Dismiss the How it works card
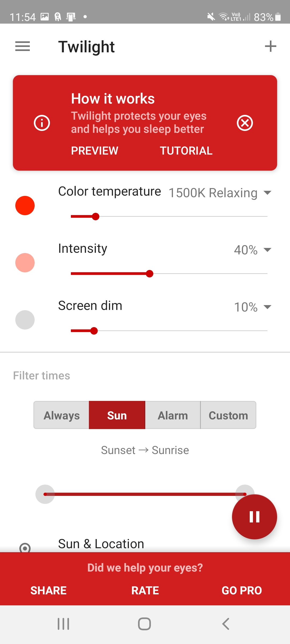290x644 pixels. coord(245,123)
